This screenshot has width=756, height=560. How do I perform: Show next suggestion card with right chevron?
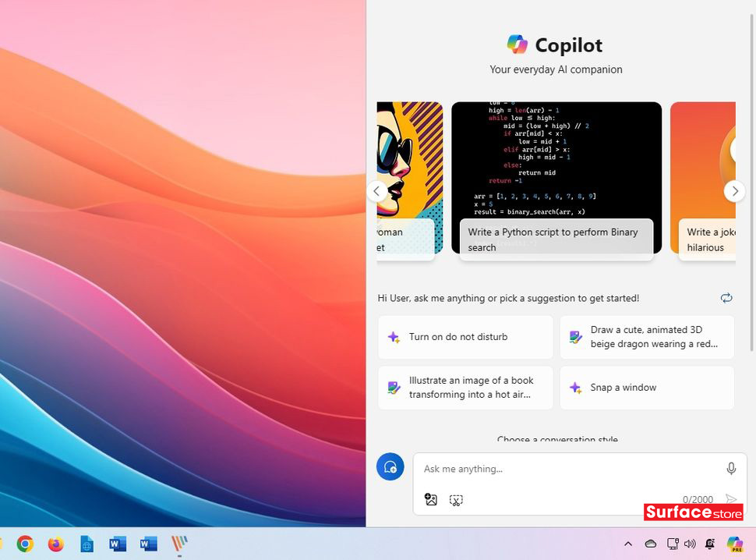734,191
